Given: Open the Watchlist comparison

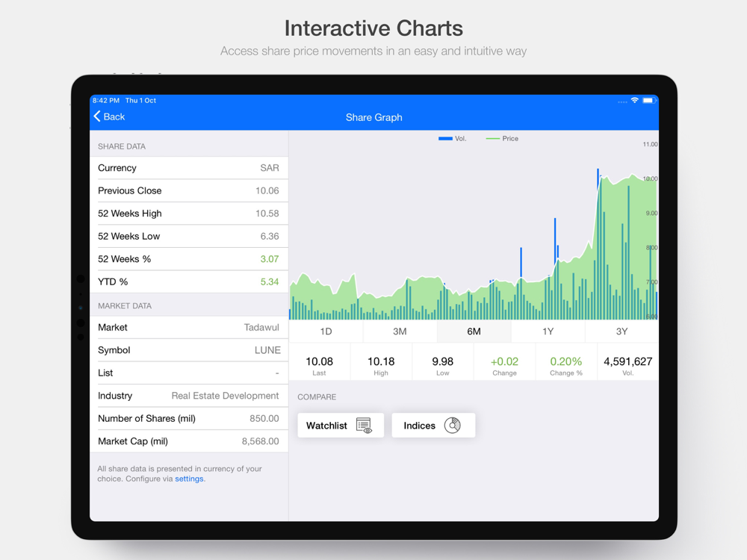Looking at the screenshot, I should click(340, 426).
